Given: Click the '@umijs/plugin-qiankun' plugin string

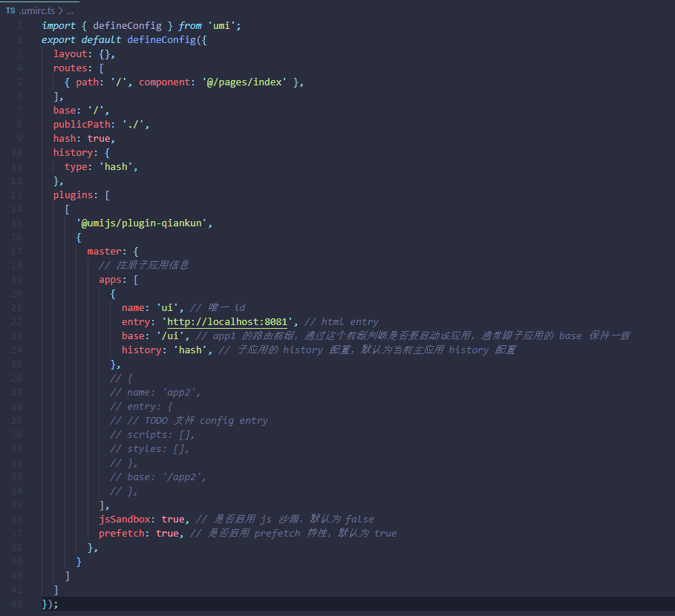Looking at the screenshot, I should click(141, 223).
